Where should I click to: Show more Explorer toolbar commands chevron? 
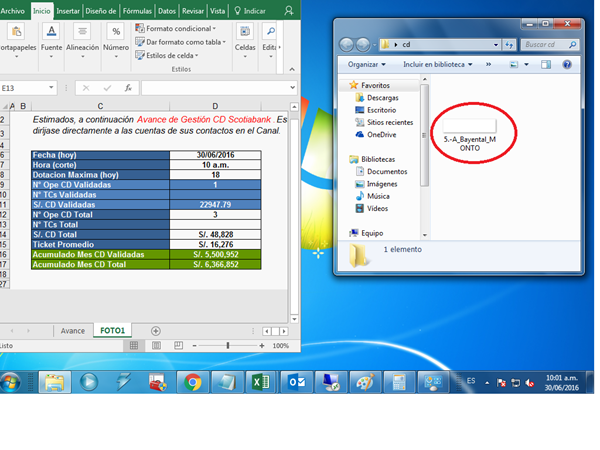[x=488, y=64]
